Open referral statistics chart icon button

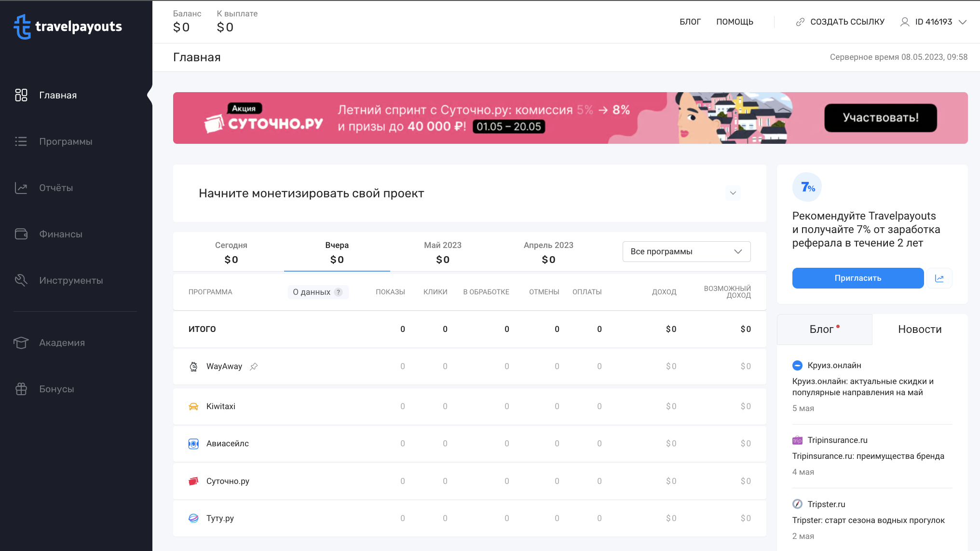point(939,278)
